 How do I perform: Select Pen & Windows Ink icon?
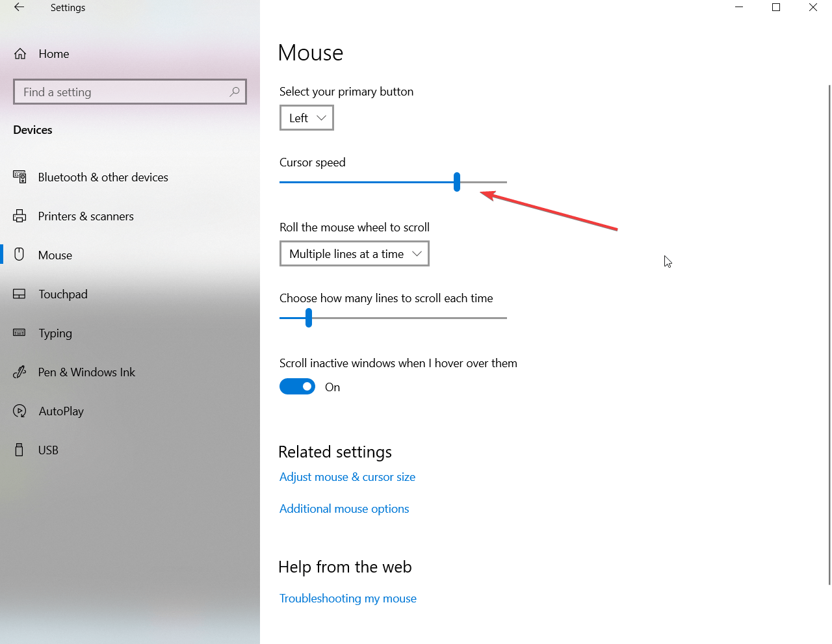pyautogui.click(x=19, y=372)
